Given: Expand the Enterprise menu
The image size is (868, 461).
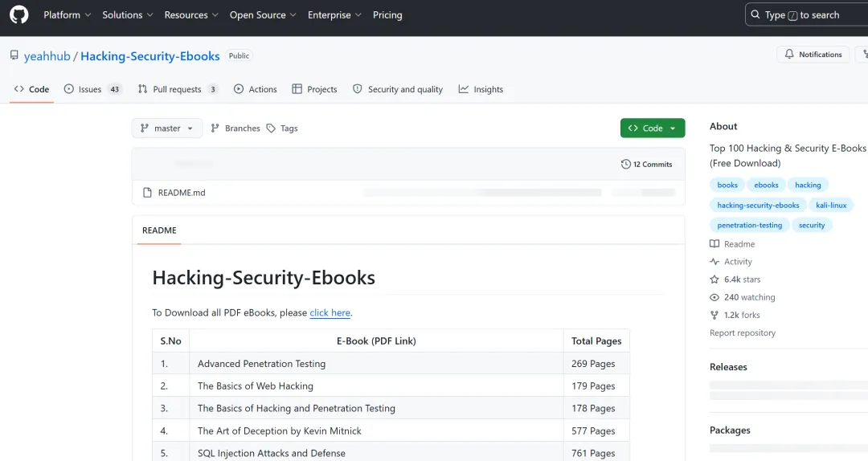Looking at the screenshot, I should 334,15.
